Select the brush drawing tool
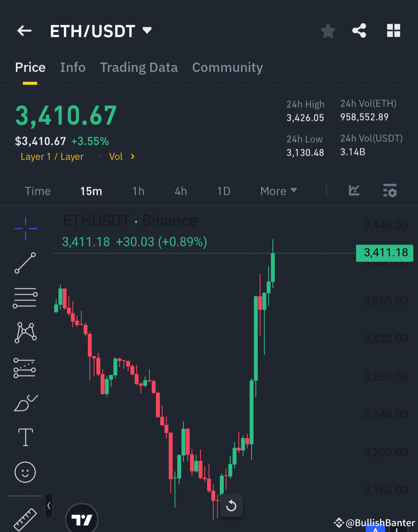 tap(25, 403)
